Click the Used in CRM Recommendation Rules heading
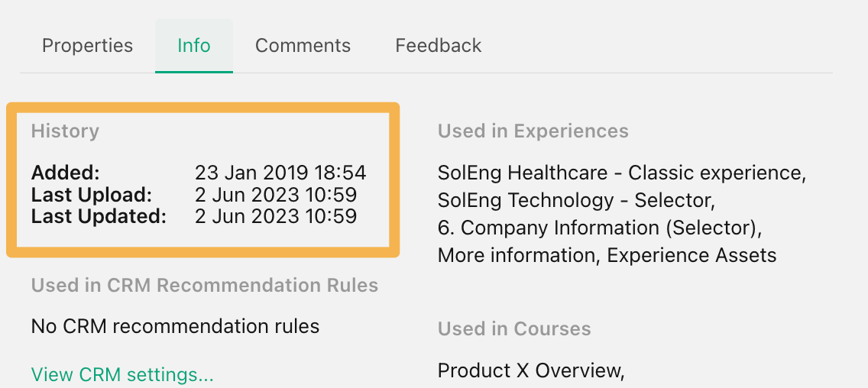The width and height of the screenshot is (868, 388). coord(205,285)
